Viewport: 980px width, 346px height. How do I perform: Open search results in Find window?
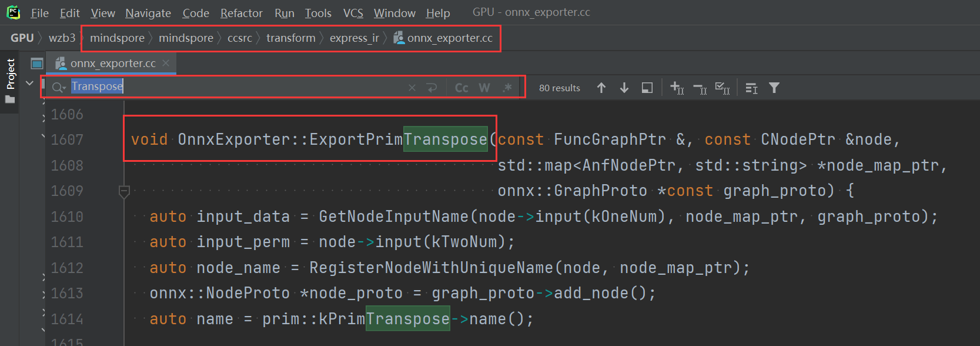(647, 88)
